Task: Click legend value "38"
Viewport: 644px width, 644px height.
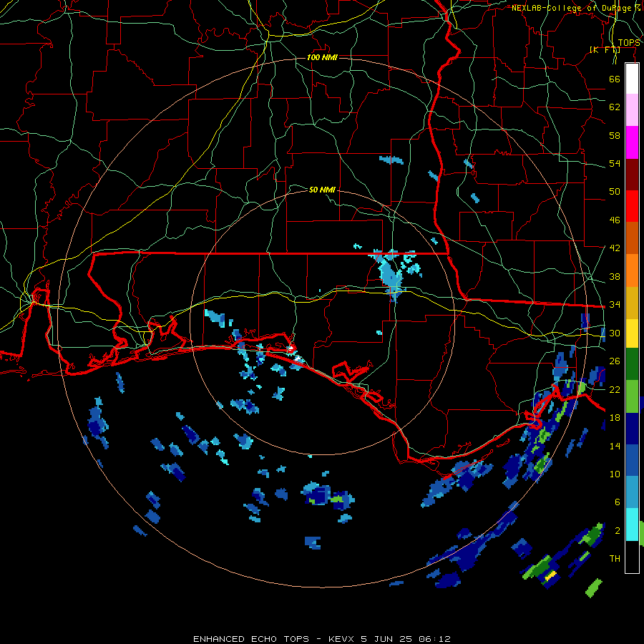Action: (x=615, y=277)
